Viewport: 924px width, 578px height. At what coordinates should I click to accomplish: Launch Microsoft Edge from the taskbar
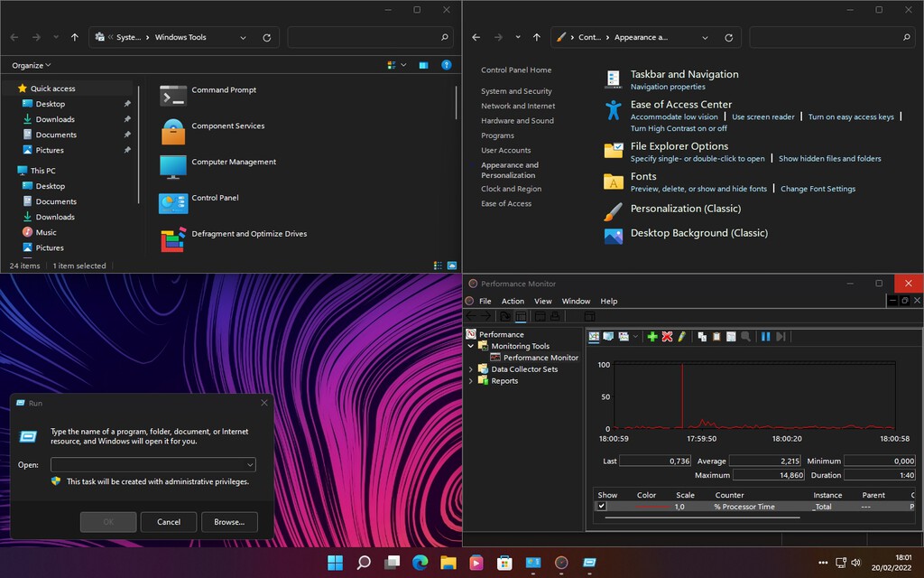click(x=420, y=562)
